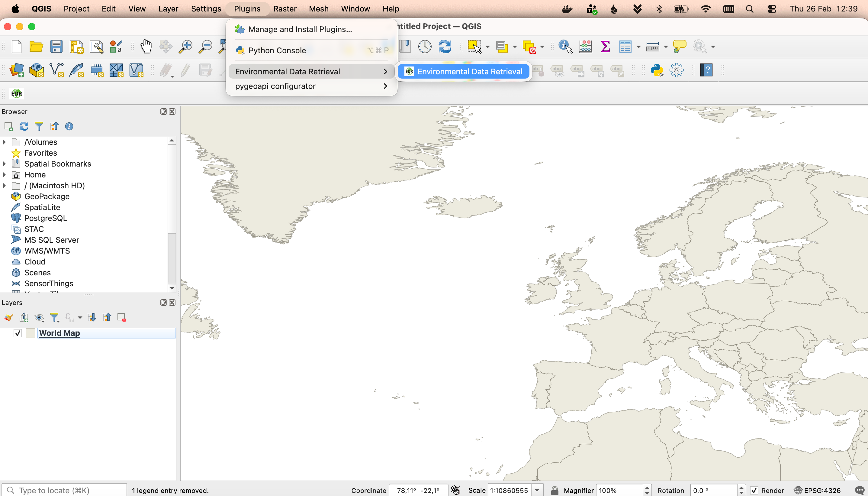This screenshot has height=496, width=868.
Task: Click the EDR plugin toolbar icon
Action: coord(16,93)
